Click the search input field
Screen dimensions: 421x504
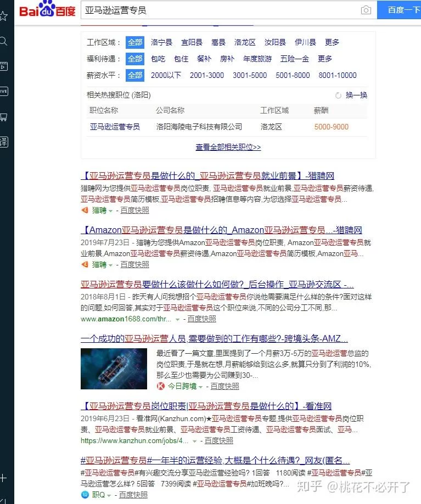(x=220, y=10)
